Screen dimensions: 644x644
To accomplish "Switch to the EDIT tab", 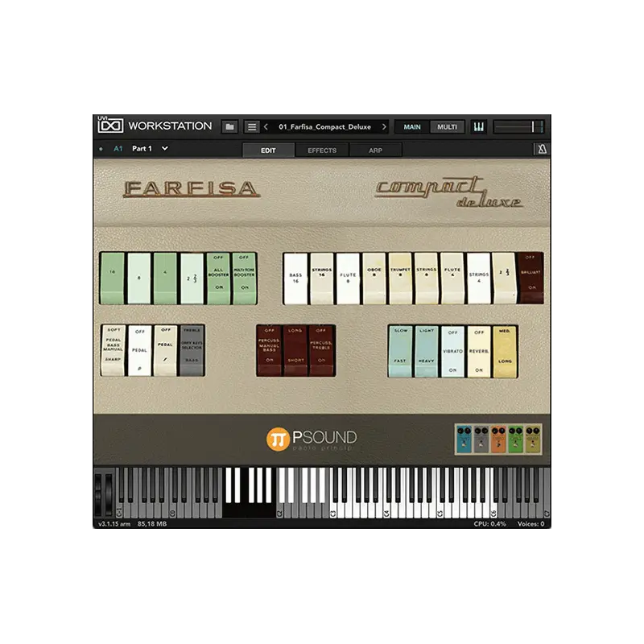I will [268, 150].
